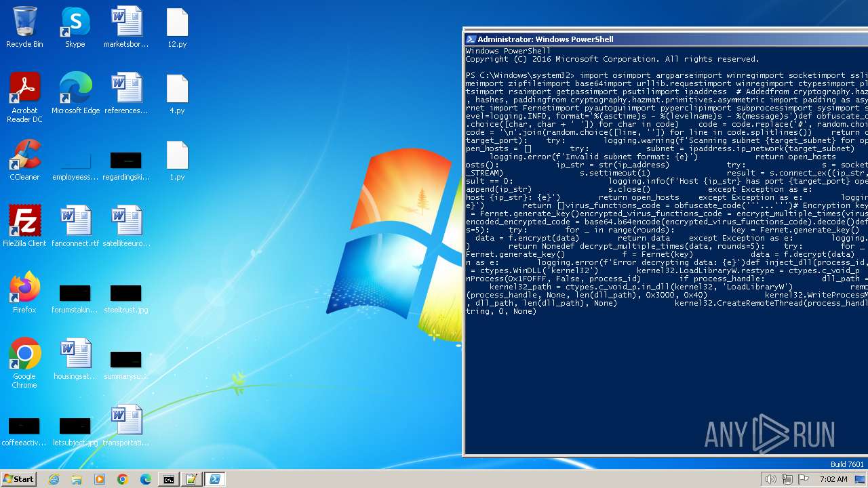Open Windows Explorer folder in taskbar

pos(77,479)
